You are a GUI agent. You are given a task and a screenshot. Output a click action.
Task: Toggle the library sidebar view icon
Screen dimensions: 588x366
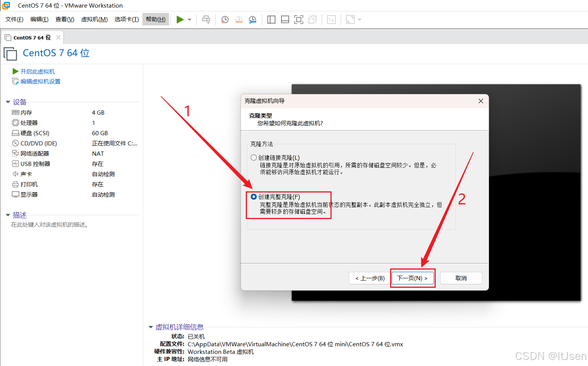[271, 19]
